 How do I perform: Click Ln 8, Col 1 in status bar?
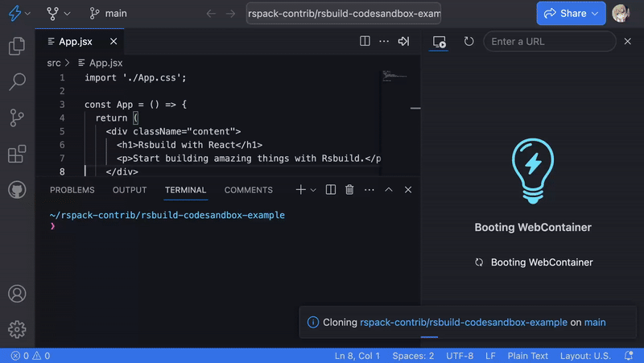coord(357,356)
